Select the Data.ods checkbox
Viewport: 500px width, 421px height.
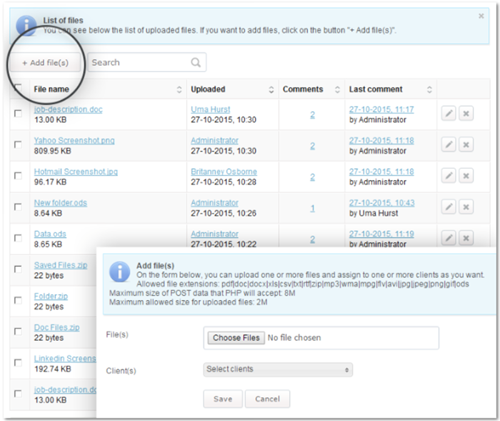tap(18, 238)
